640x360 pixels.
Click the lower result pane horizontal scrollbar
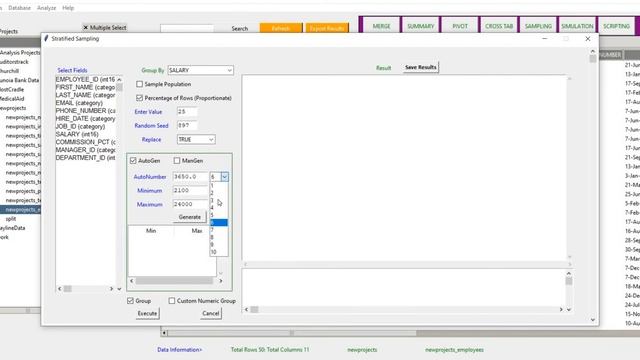pyautogui.click(x=403, y=309)
